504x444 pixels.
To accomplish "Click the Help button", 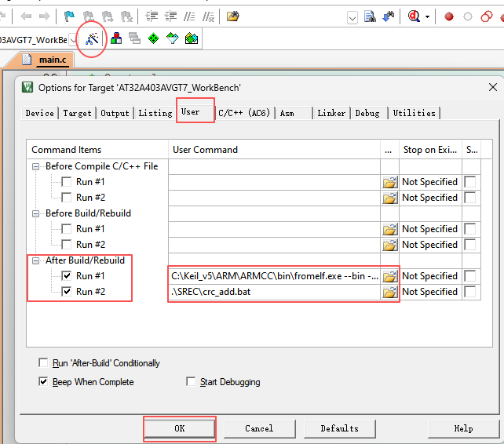I will (463, 428).
